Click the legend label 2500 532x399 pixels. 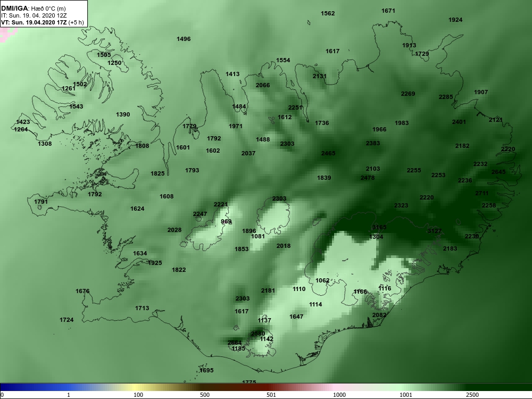click(x=472, y=395)
